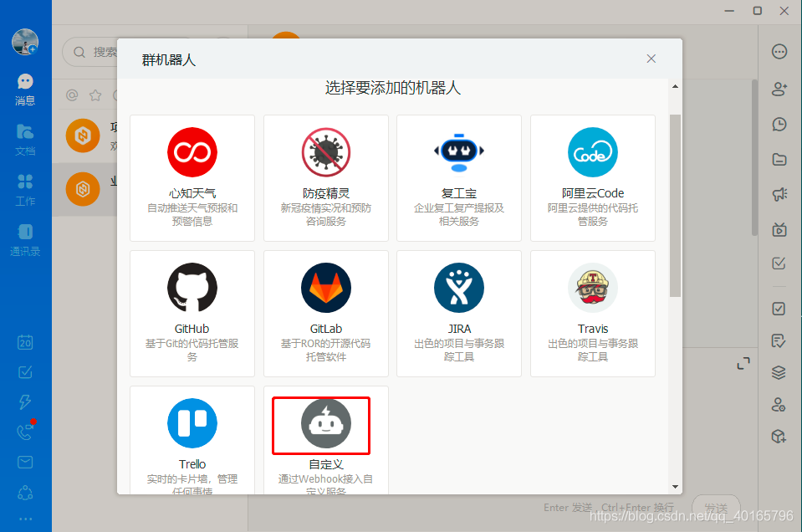Screen dimensions: 802x532
Task: Click the group settings person-gear icon
Action: click(x=779, y=405)
